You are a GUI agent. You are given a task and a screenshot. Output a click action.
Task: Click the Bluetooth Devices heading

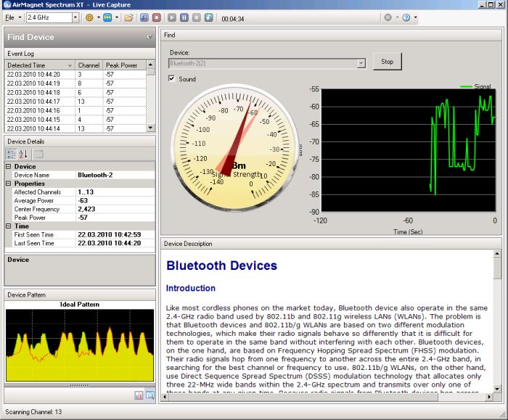tap(221, 265)
